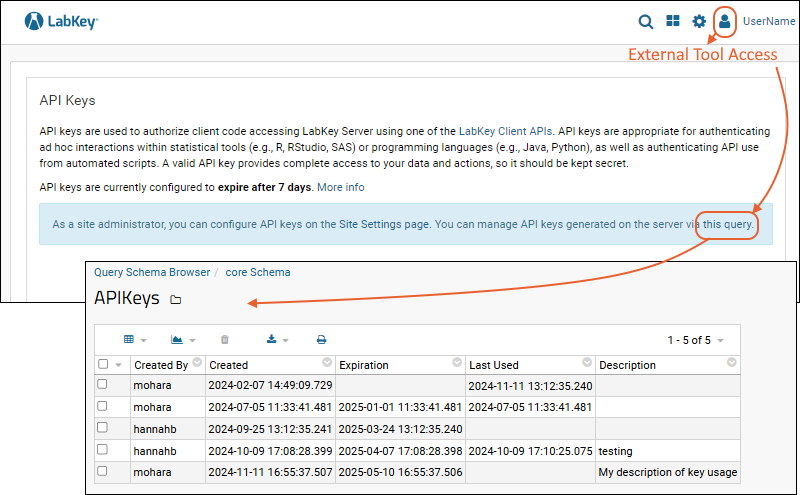Open the user account icon
Viewport: 800px width, 495px height.
[724, 21]
